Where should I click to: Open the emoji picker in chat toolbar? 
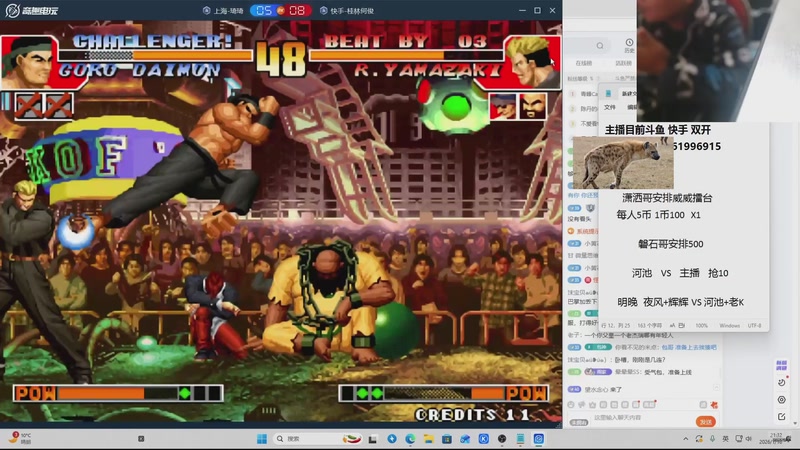click(x=571, y=405)
